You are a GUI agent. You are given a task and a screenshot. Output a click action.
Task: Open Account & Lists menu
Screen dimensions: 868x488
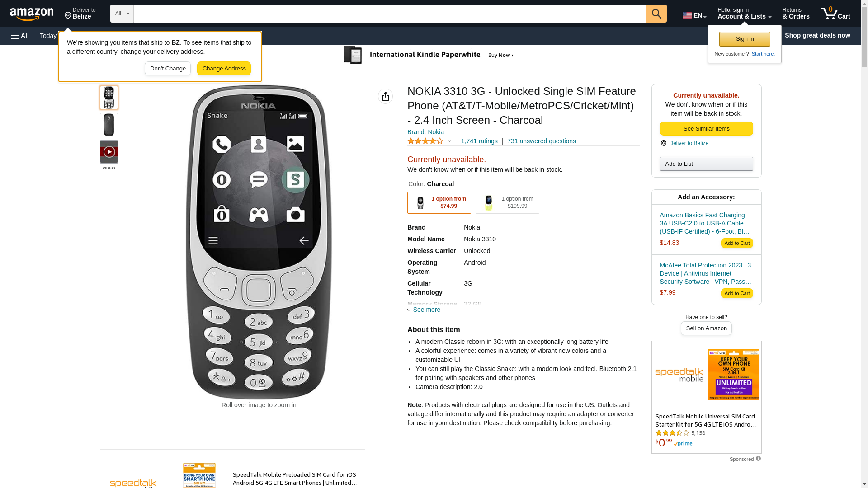(744, 14)
